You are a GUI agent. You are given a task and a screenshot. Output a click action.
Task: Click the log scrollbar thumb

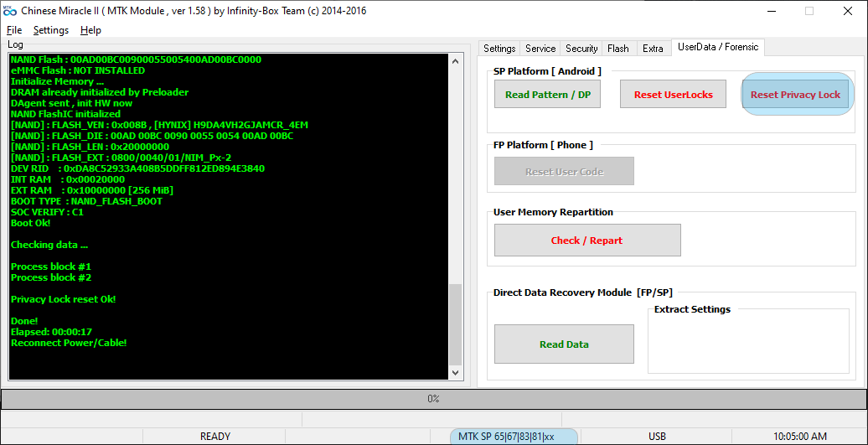[455, 324]
